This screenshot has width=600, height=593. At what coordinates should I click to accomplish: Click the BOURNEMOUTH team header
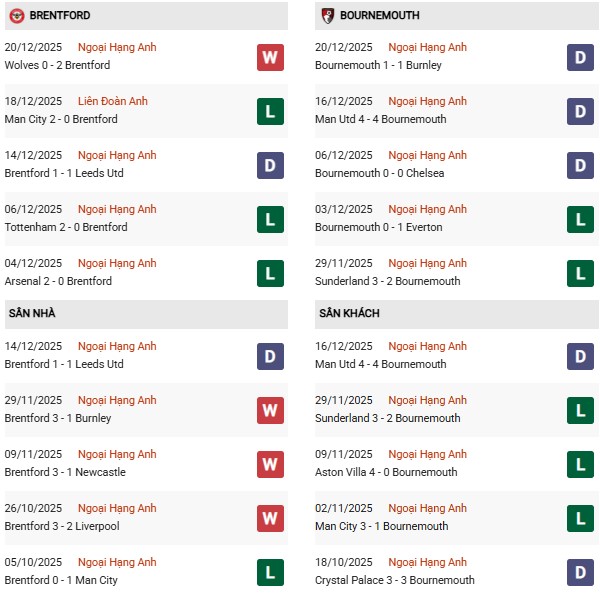tap(379, 16)
